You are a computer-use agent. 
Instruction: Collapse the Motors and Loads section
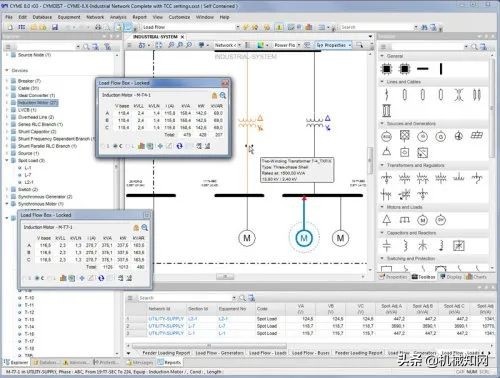click(382, 207)
